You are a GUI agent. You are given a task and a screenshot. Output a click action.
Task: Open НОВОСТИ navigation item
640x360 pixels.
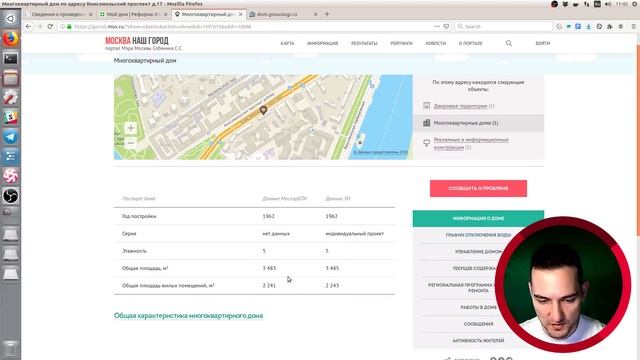click(x=436, y=43)
